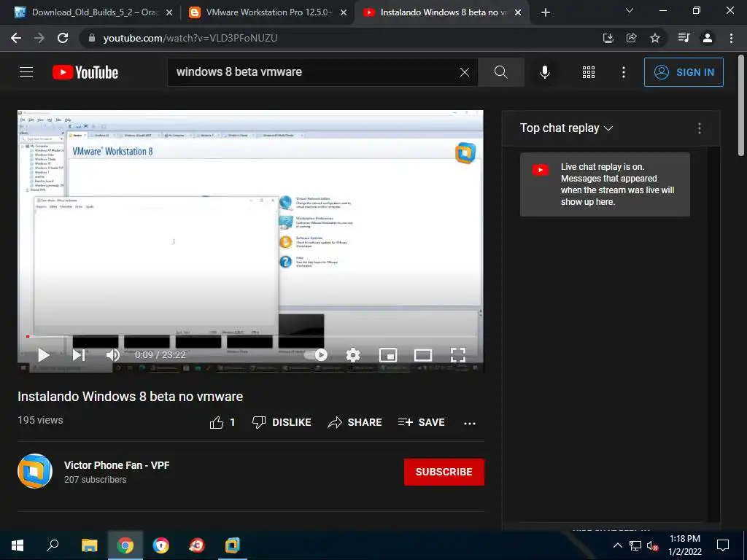The height and width of the screenshot is (560, 747).
Task: Enter full screen mode
Action: point(458,355)
